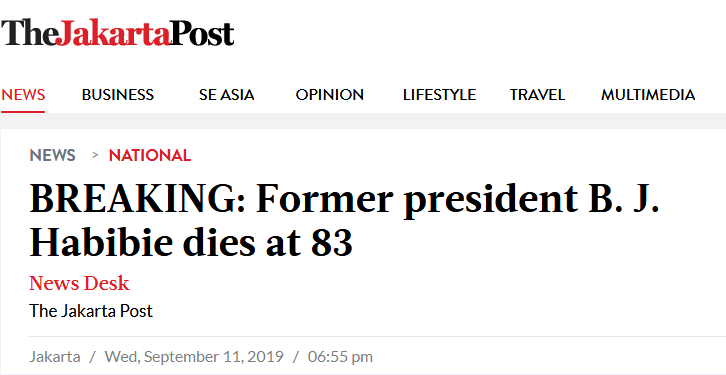726x375 pixels.
Task: Open the News Desk author link
Action: pos(79,283)
